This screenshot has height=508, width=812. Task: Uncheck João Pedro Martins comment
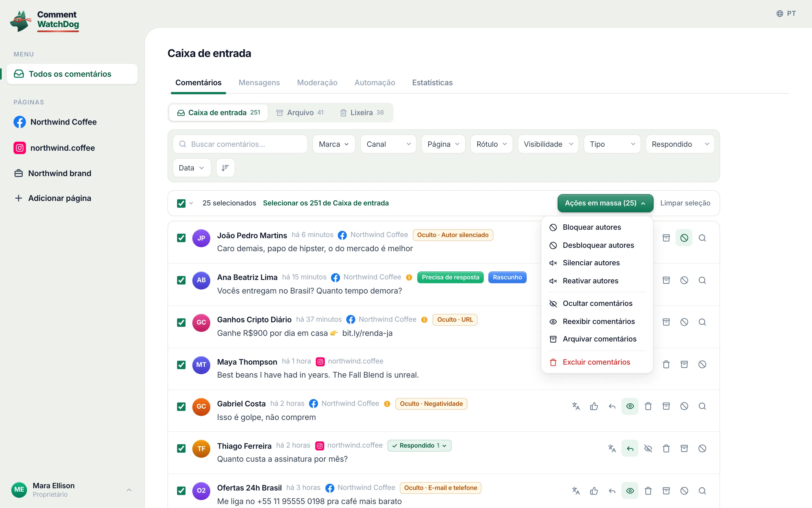(x=181, y=238)
